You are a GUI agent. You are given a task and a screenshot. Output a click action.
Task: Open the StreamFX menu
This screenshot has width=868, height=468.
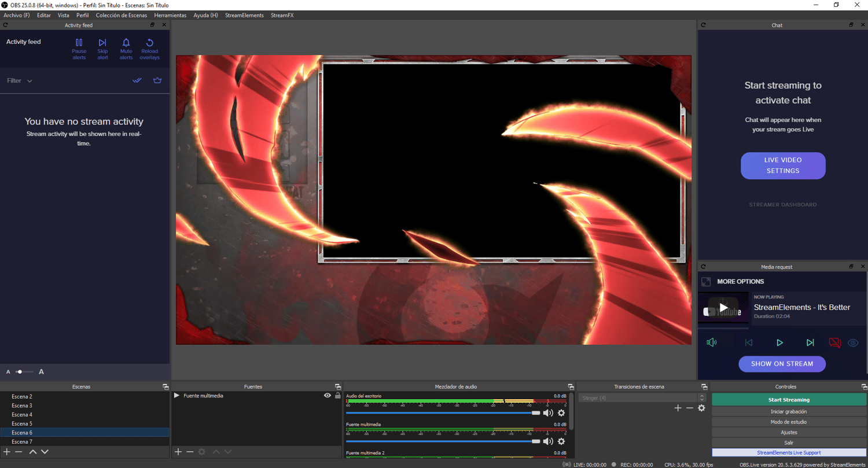(282, 15)
